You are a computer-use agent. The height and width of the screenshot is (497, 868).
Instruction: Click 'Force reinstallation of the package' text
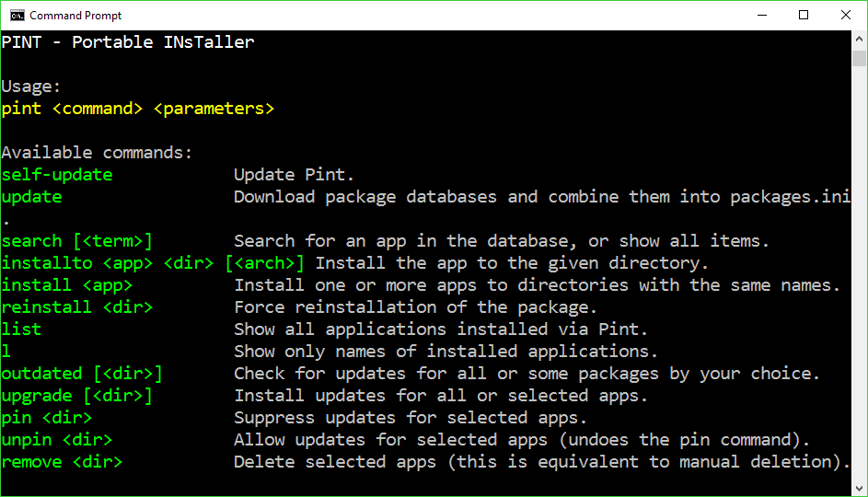click(416, 307)
